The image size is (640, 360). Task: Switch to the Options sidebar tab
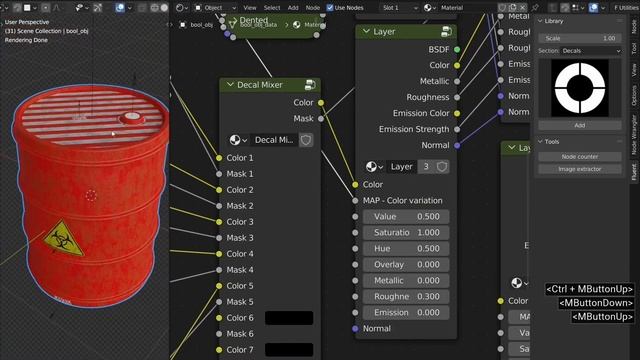point(634,96)
